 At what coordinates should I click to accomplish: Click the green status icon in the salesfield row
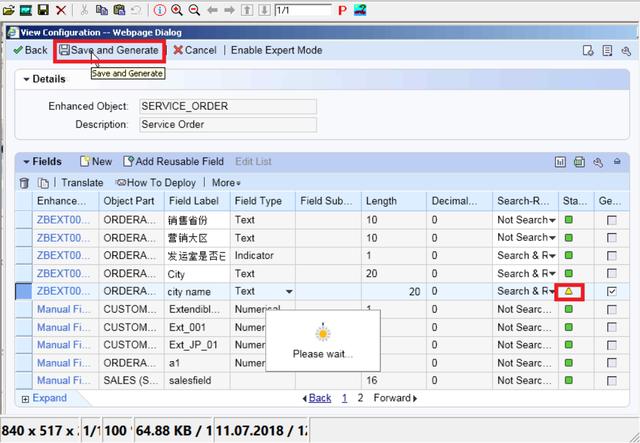pos(569,381)
